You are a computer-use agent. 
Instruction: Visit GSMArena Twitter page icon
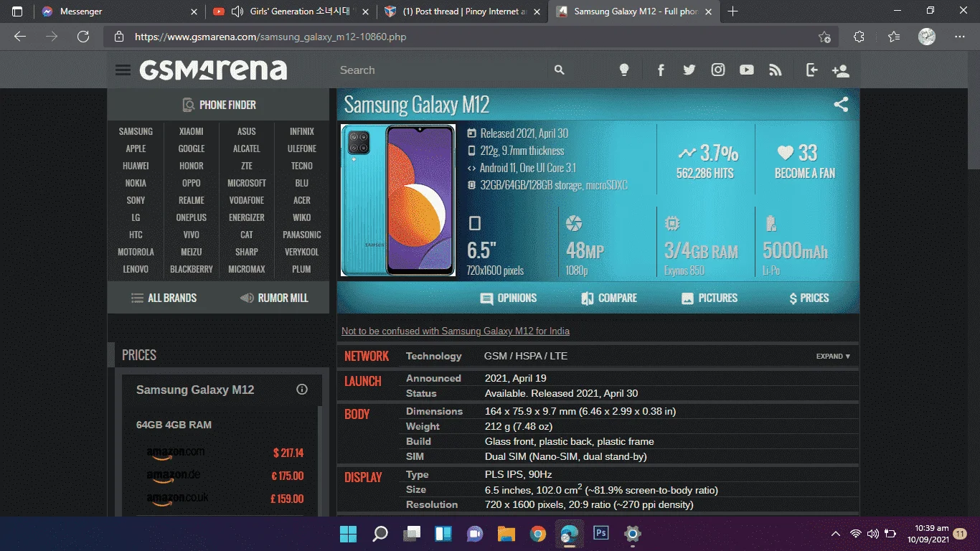tap(689, 70)
